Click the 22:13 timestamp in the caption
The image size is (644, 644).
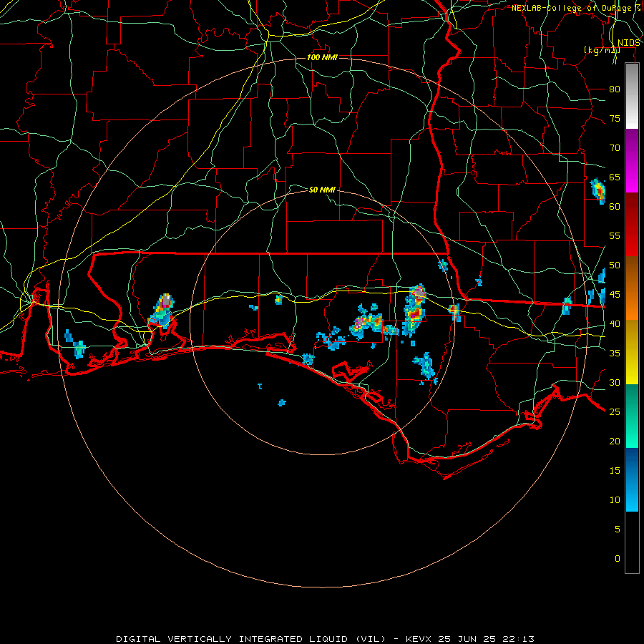[x=519, y=639]
